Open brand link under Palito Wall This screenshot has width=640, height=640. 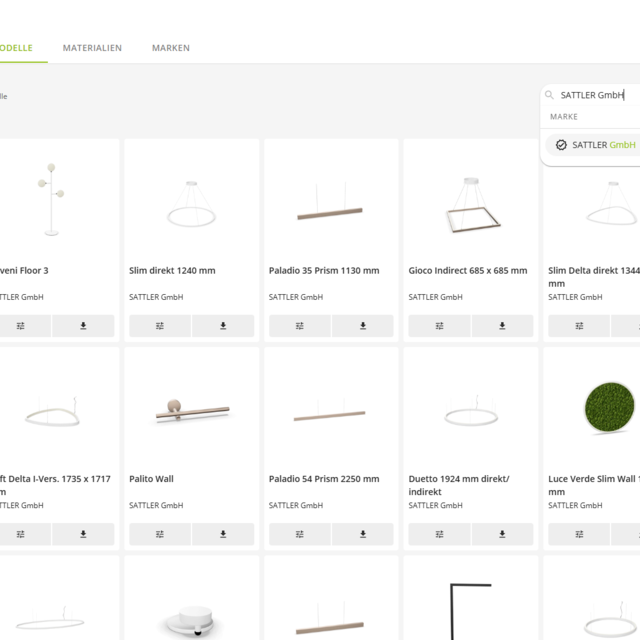[156, 505]
